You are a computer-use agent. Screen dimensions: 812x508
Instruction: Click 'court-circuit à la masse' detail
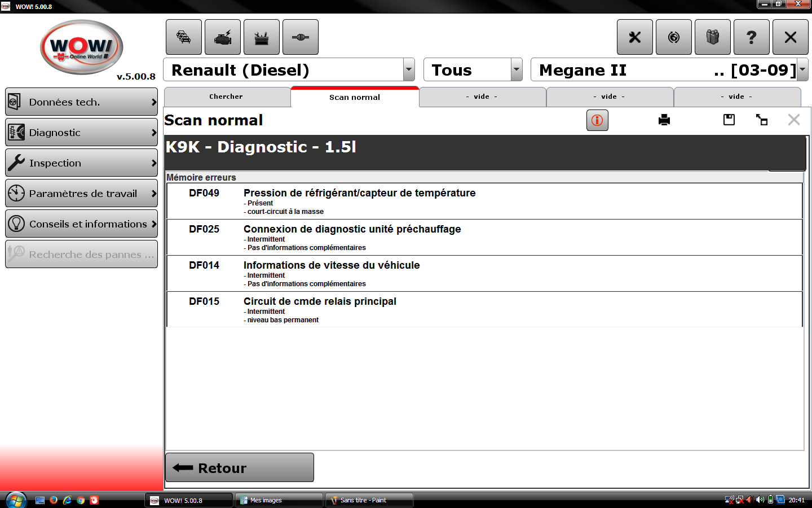click(x=285, y=212)
